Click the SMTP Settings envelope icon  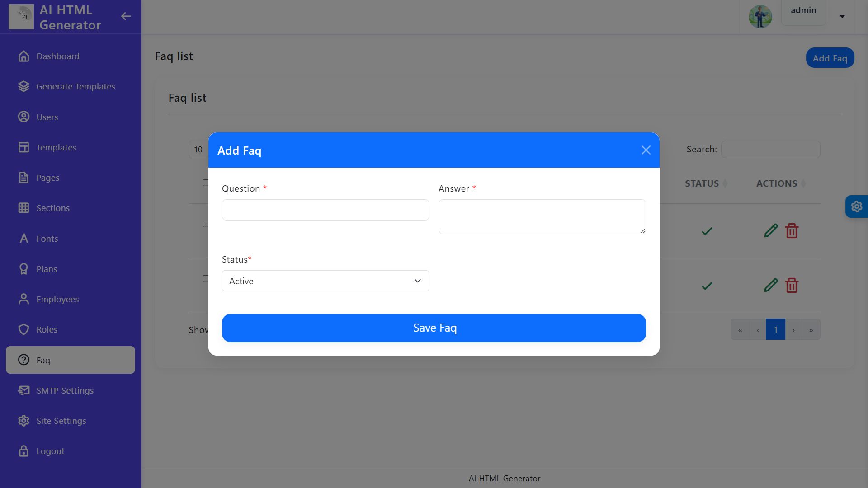24,390
